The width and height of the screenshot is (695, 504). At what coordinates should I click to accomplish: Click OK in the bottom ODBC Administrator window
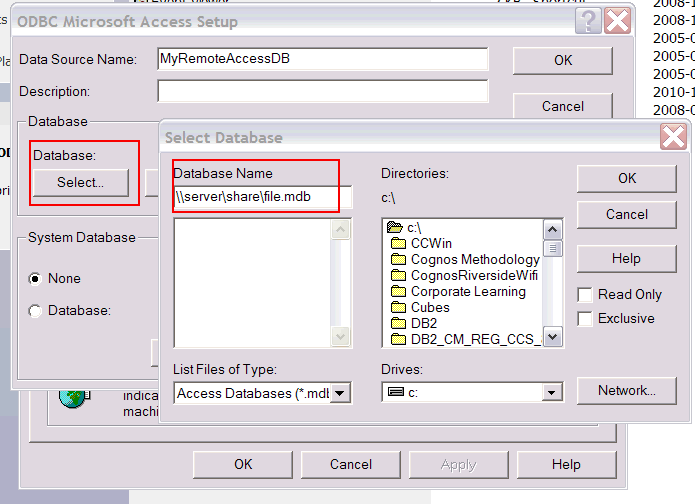click(243, 465)
